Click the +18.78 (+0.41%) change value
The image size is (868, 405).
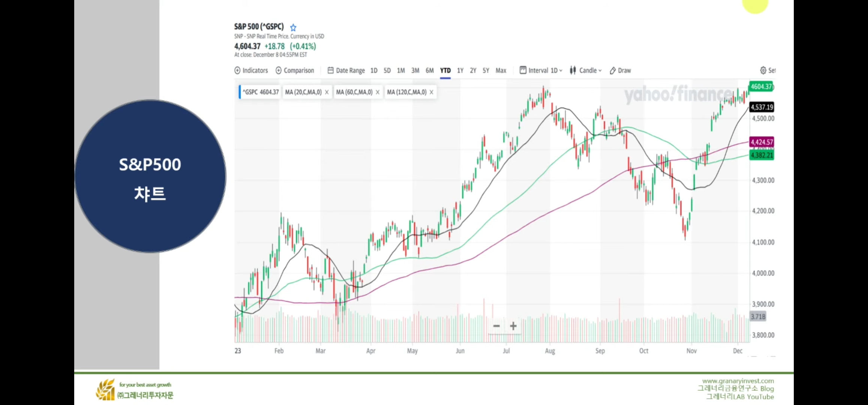[290, 46]
